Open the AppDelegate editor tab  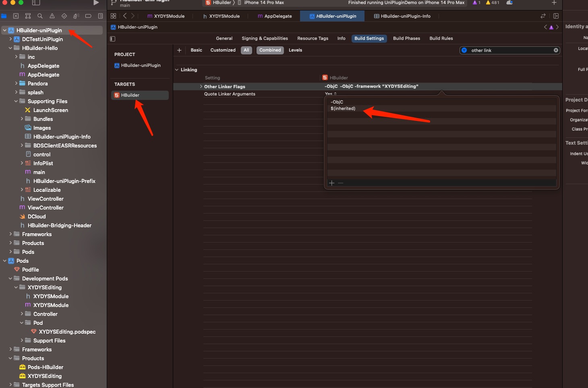tap(275, 16)
